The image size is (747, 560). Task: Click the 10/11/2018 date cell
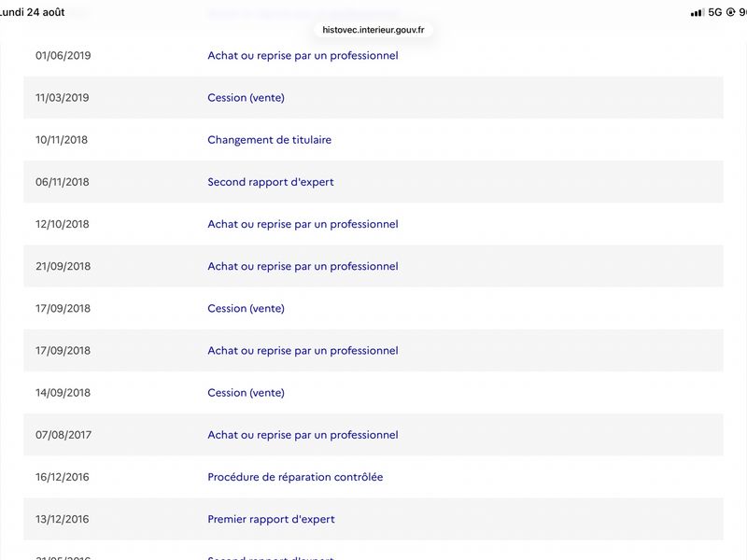(62, 140)
